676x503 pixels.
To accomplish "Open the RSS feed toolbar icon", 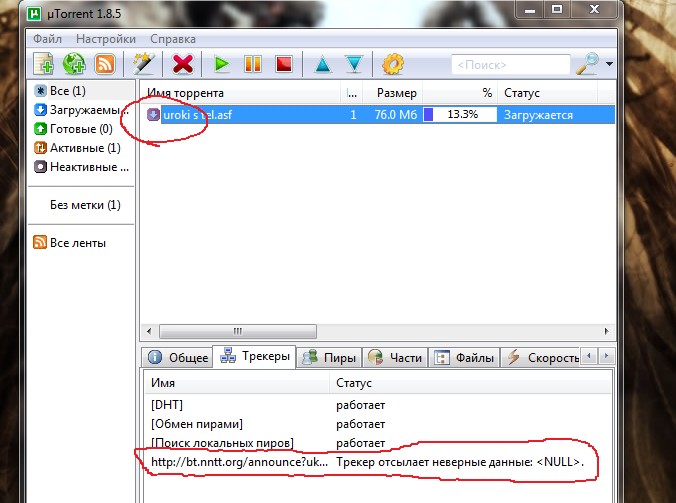I will coord(105,64).
